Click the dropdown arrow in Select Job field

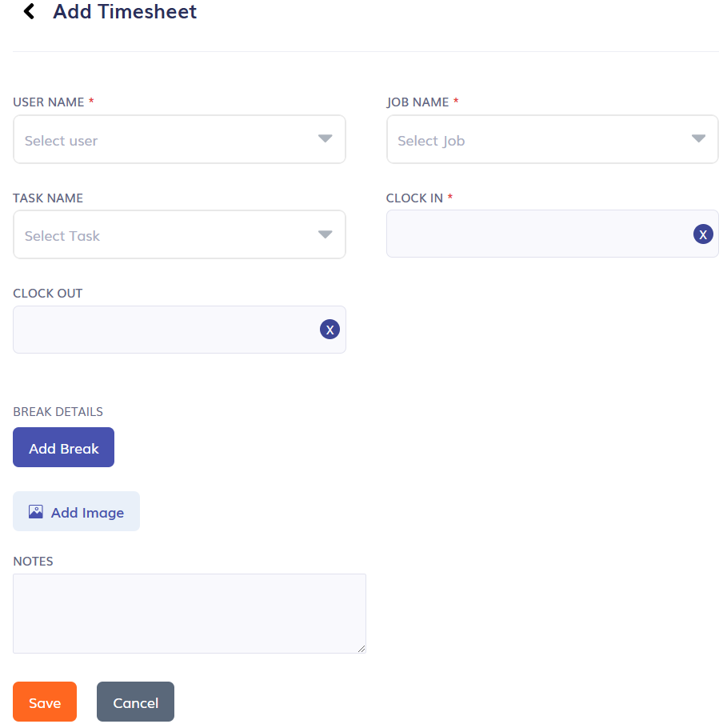[697, 138]
